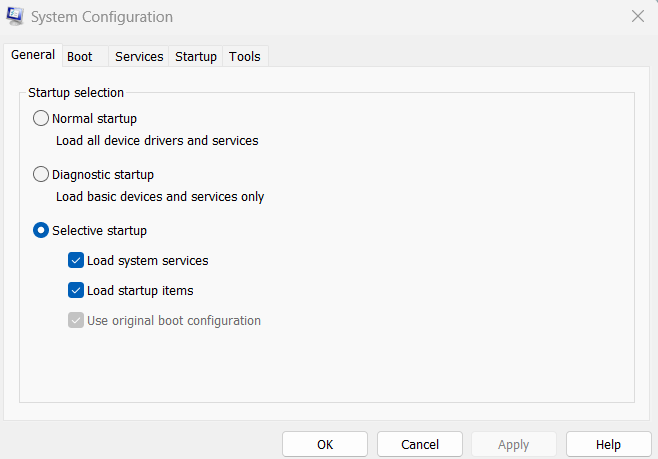Pick the Selective startup radio button
Viewport: 658px width, 459px height.
coord(41,231)
